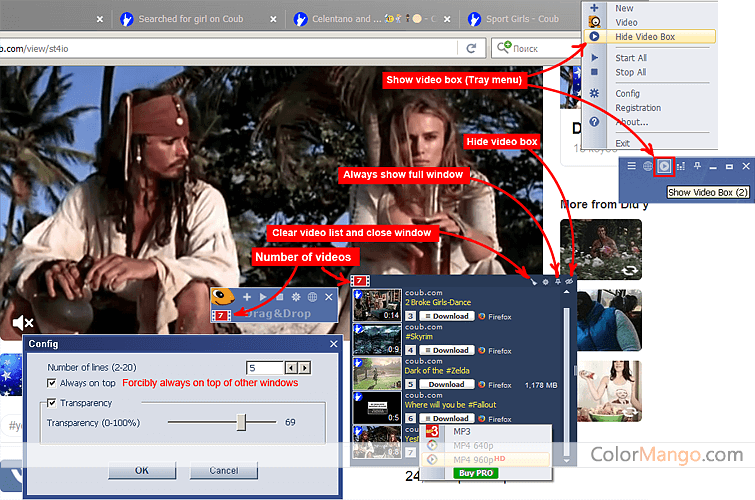Image resolution: width=755 pixels, height=500 pixels.
Task: Click OK in Config dialog
Action: click(x=142, y=470)
